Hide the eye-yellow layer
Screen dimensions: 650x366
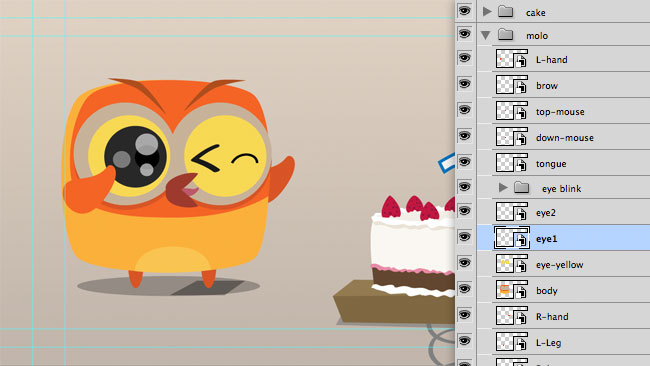point(464,263)
